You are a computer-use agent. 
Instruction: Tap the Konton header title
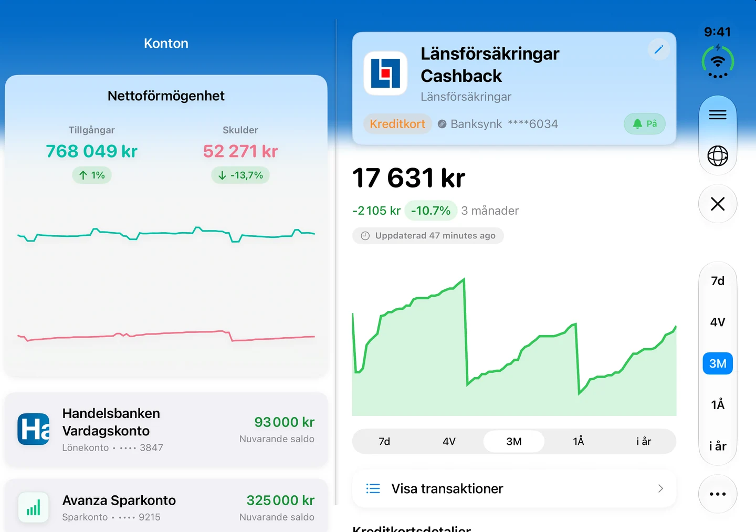point(166,44)
